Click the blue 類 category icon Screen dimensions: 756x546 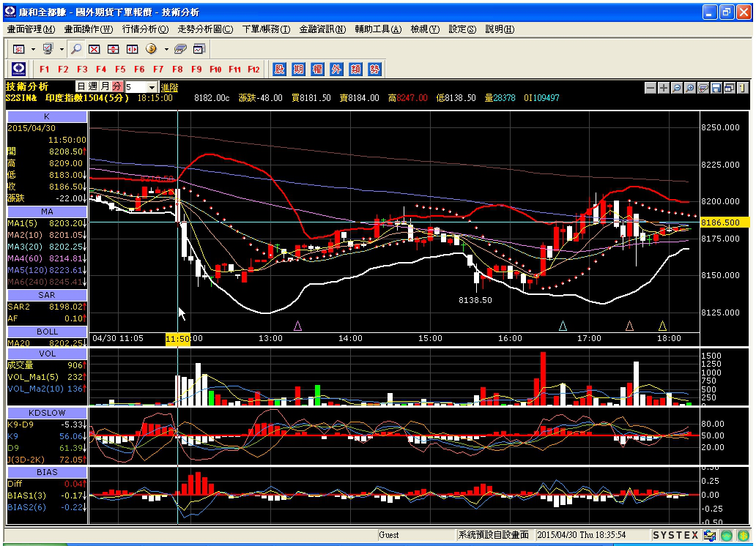point(355,69)
